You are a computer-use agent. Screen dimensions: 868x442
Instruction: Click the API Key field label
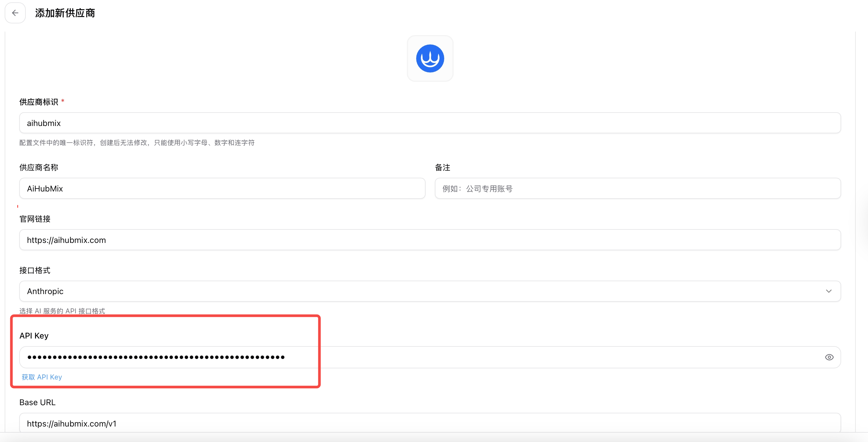[34, 336]
